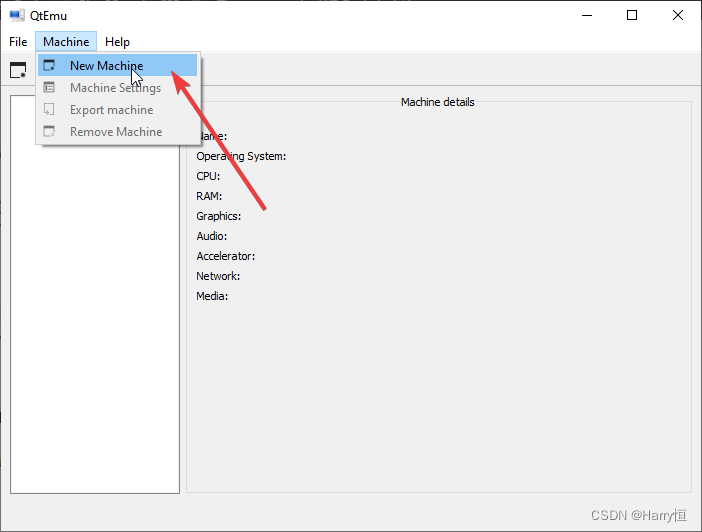702x532 pixels.
Task: Open the File menu
Action: [x=18, y=42]
